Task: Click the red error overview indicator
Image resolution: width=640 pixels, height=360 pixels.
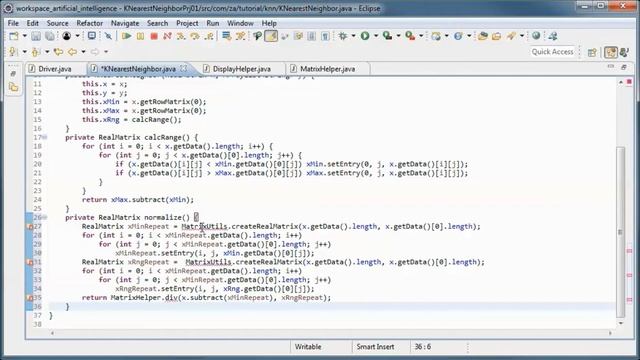Action: click(629, 82)
